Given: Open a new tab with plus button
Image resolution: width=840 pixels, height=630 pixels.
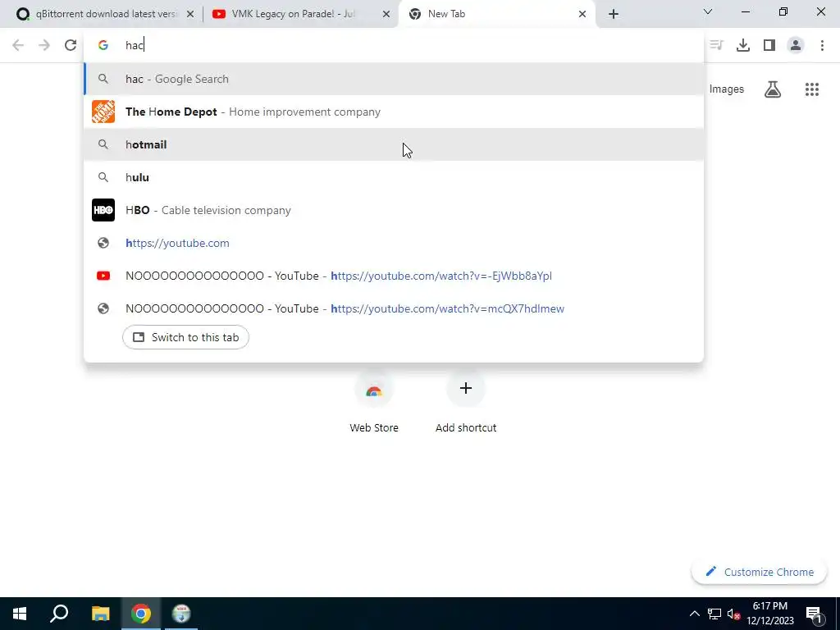Looking at the screenshot, I should point(614,14).
